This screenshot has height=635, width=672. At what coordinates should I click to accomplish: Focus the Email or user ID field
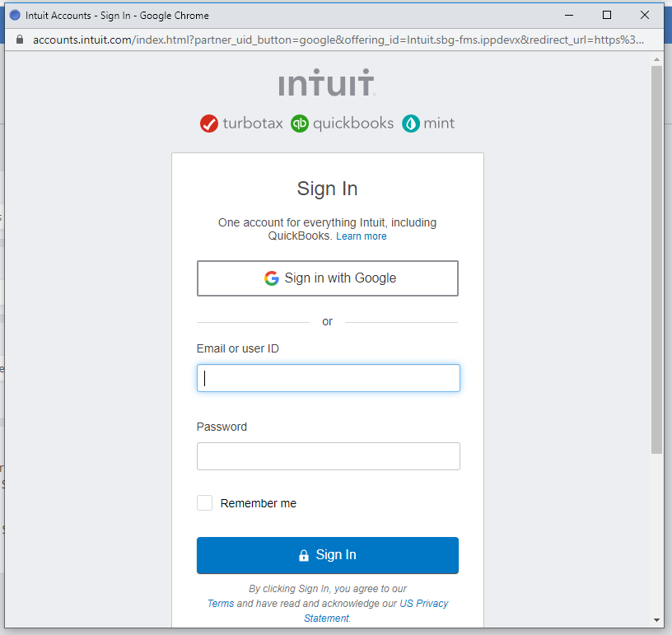pyautogui.click(x=328, y=378)
